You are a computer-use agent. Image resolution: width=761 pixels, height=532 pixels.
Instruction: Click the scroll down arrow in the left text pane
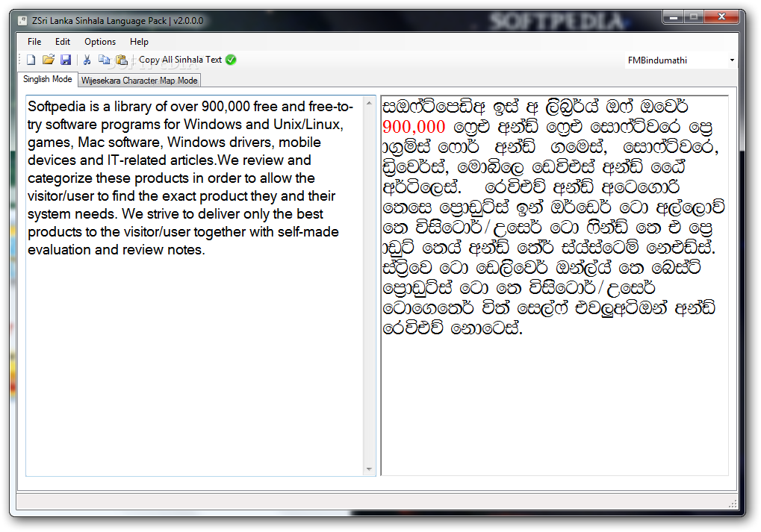click(370, 469)
